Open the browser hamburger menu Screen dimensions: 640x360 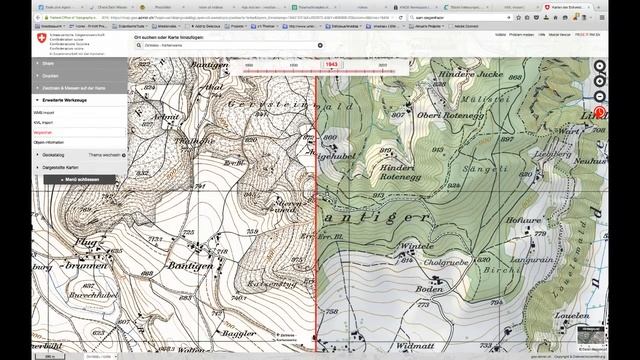tap(602, 18)
